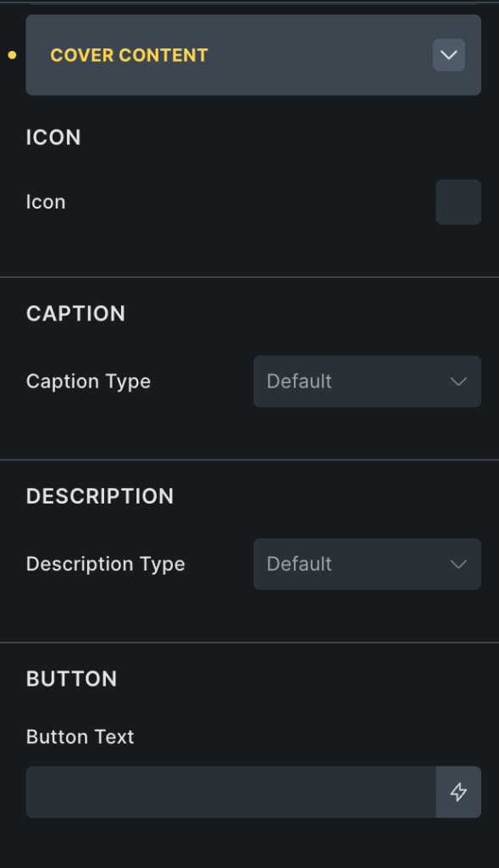This screenshot has height=868, width=499.
Task: Select the ICON section heading
Action: 53,137
